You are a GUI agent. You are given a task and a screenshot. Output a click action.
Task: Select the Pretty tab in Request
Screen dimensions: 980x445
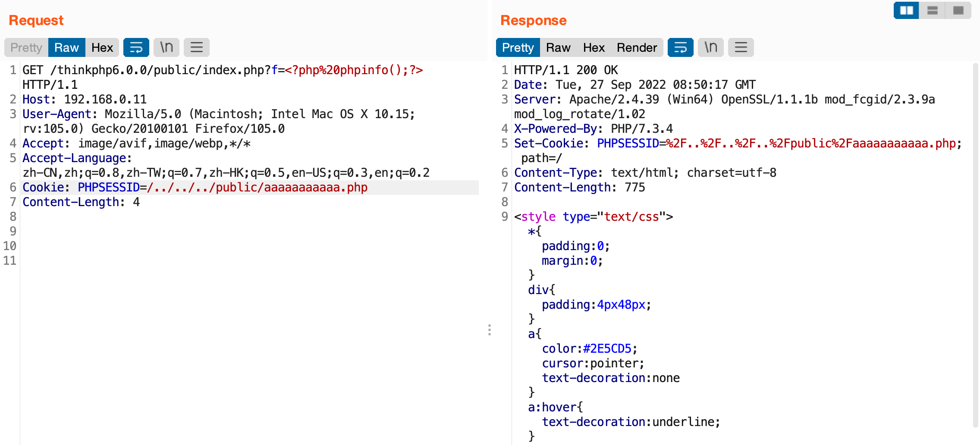[26, 47]
